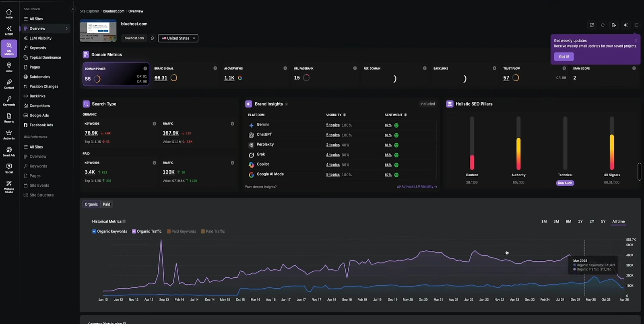Open United States country dropdown
This screenshot has height=324, width=644.
pyautogui.click(x=178, y=38)
